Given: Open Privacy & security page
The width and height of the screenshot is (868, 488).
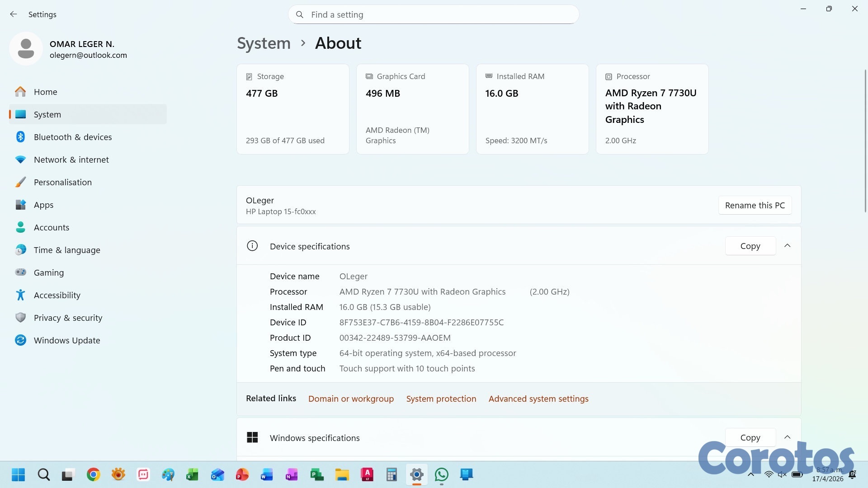Looking at the screenshot, I should pos(68,318).
